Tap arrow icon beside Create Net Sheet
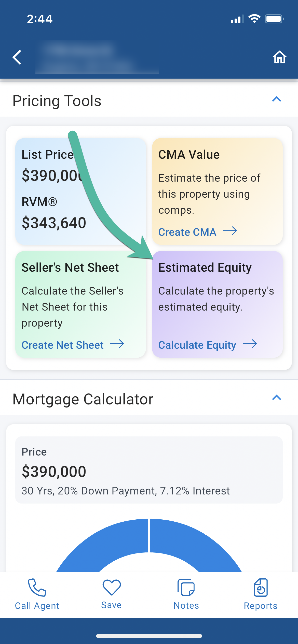Screen dimensions: 298x644 (117, 344)
